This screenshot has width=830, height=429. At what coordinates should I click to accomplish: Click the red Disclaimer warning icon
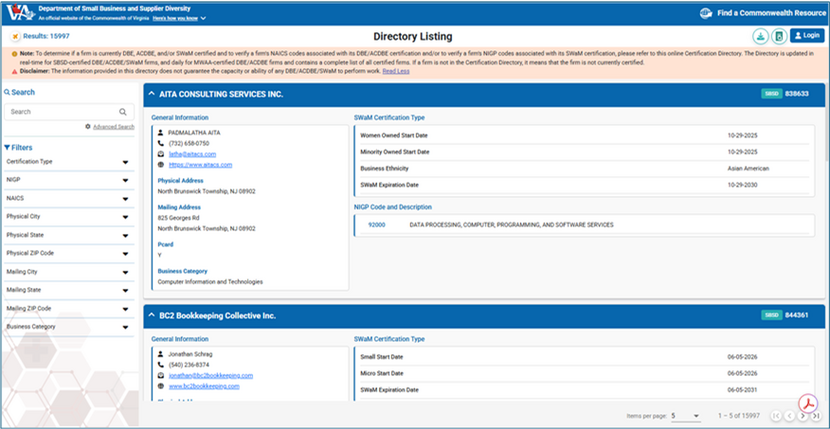[x=14, y=71]
